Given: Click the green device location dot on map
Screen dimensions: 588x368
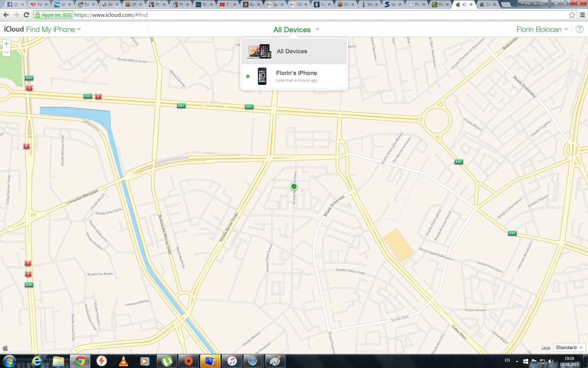Looking at the screenshot, I should pyautogui.click(x=294, y=186).
